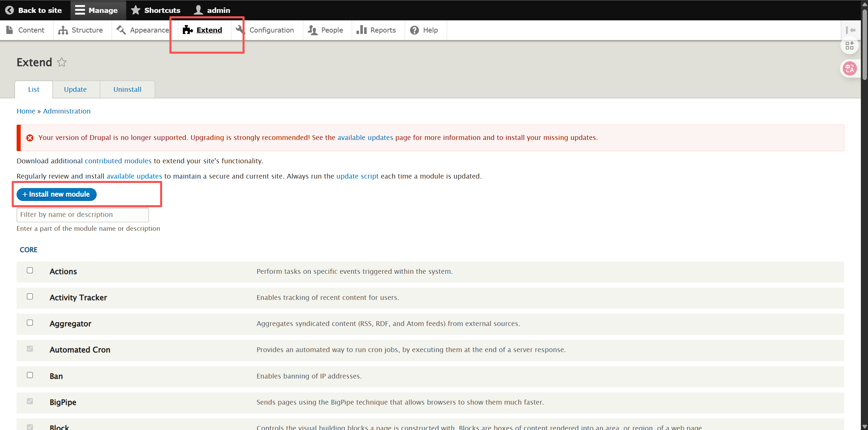Click the toolbar orientation toggle icon
The height and width of the screenshot is (430, 868).
[x=850, y=30]
